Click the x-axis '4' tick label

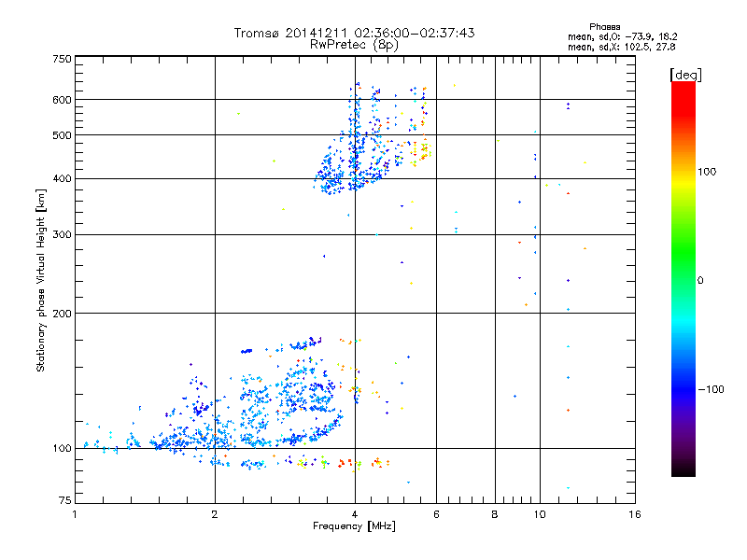pos(355,514)
